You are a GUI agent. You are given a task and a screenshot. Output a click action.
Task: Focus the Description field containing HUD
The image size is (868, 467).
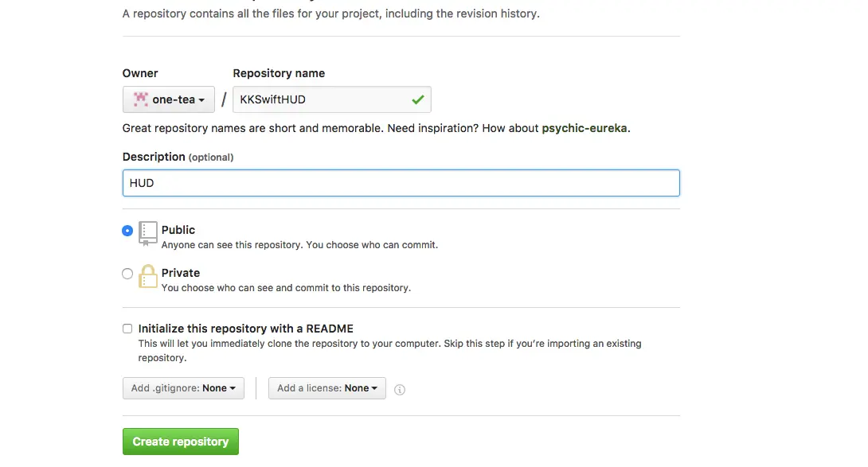401,183
